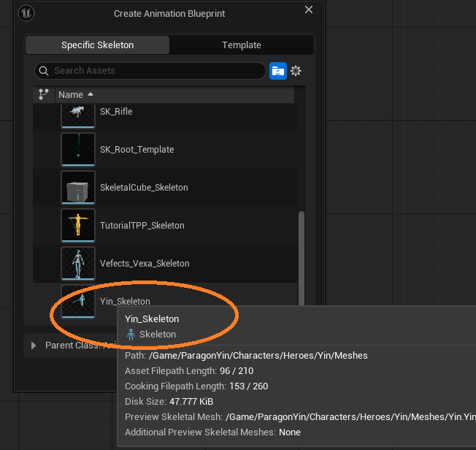Viewport: 476px width, 450px height.
Task: Click the revision control column header icon
Action: coord(43,94)
